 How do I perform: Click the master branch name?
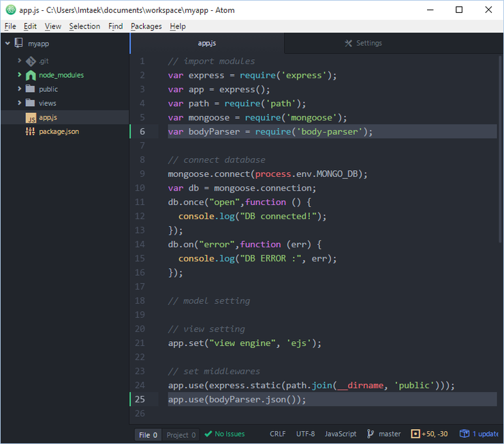(390, 434)
